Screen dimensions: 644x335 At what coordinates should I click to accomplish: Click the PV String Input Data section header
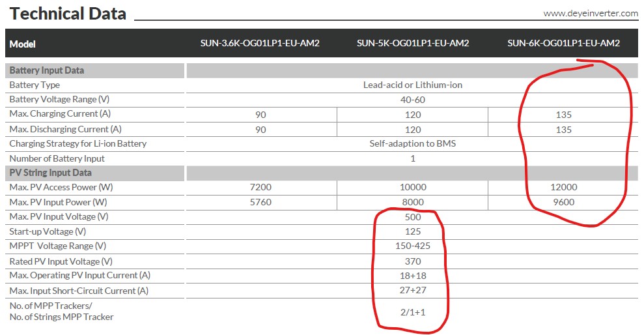pos(50,173)
